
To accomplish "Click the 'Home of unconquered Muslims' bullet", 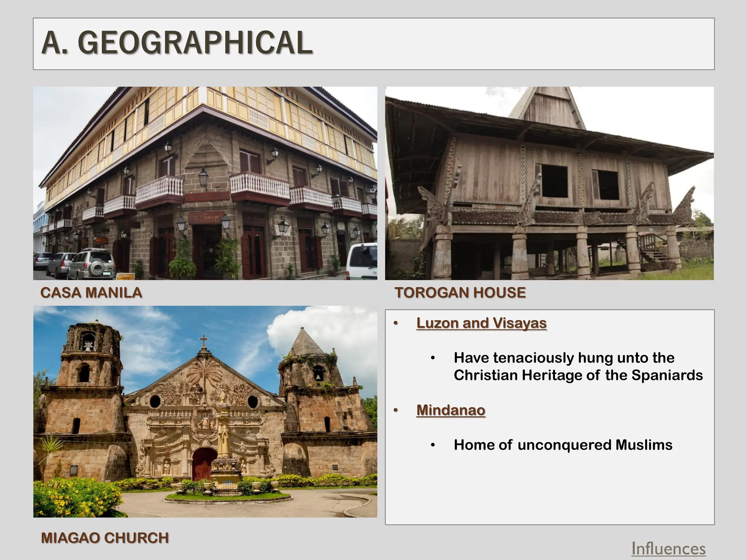I will point(563,445).
